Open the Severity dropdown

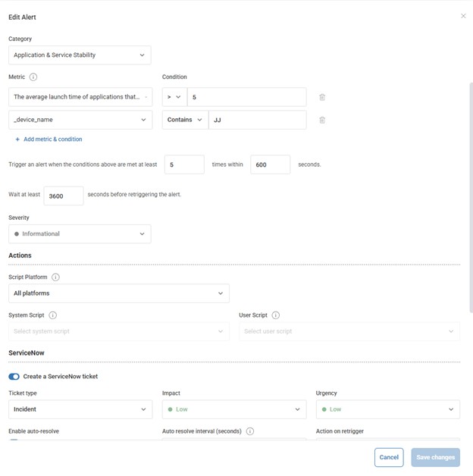(x=80, y=233)
